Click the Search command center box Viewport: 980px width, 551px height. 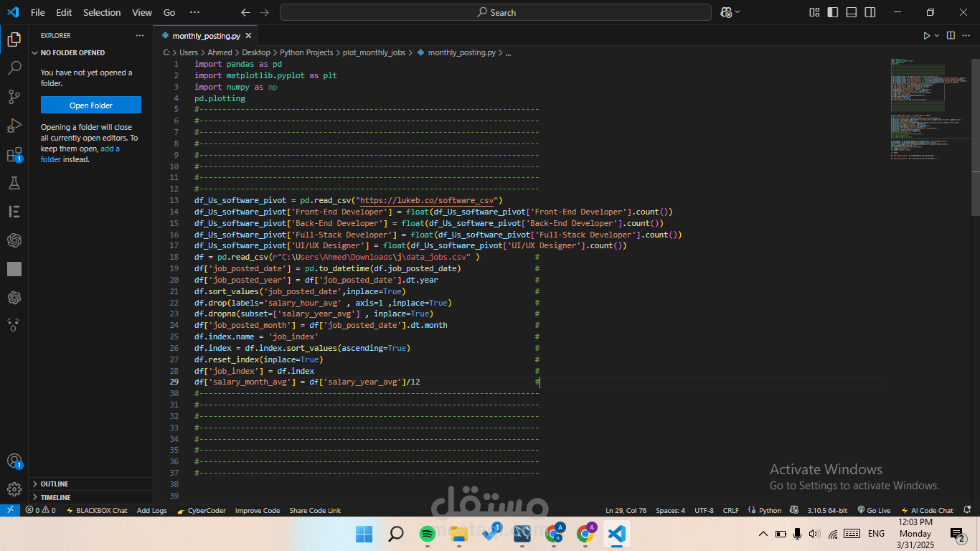(496, 12)
